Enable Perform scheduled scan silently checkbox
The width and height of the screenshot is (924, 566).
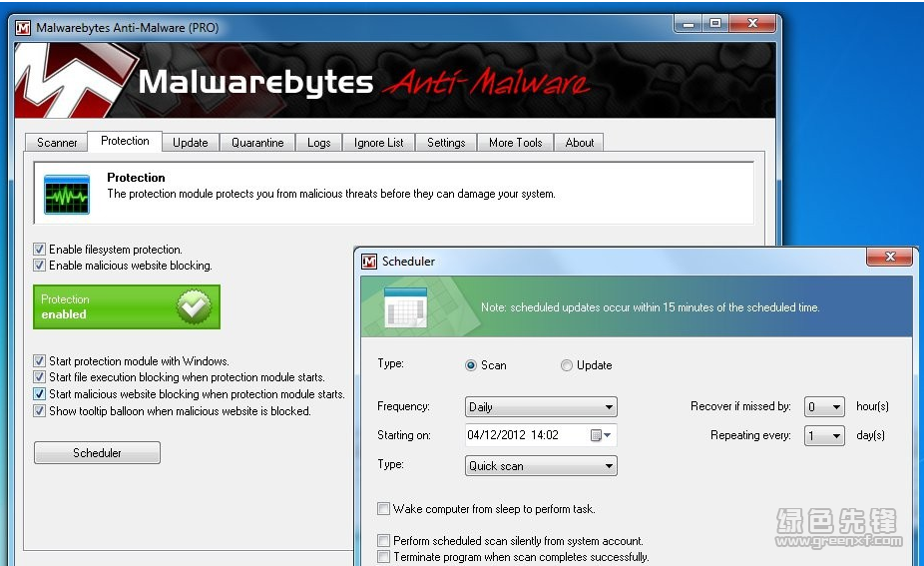coord(383,540)
